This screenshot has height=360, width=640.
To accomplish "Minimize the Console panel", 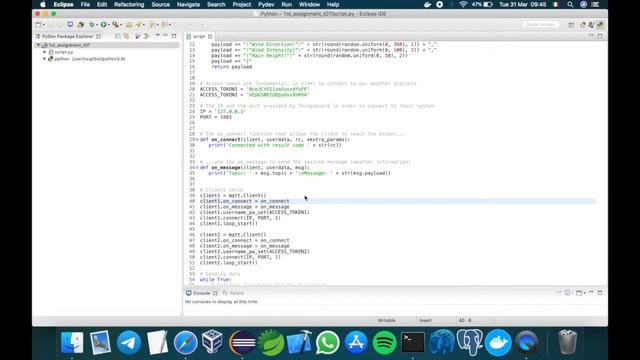I will (591, 293).
